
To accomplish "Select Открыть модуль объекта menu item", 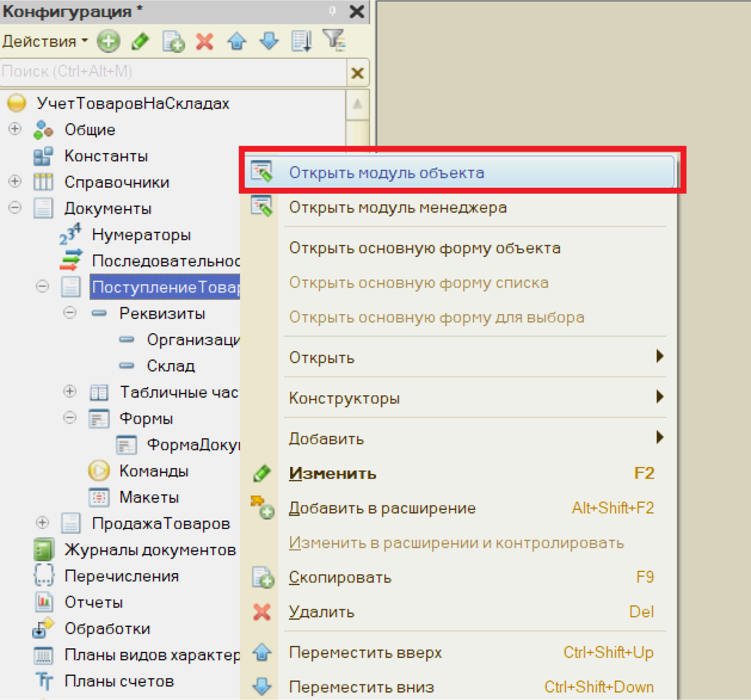I will pos(386,173).
